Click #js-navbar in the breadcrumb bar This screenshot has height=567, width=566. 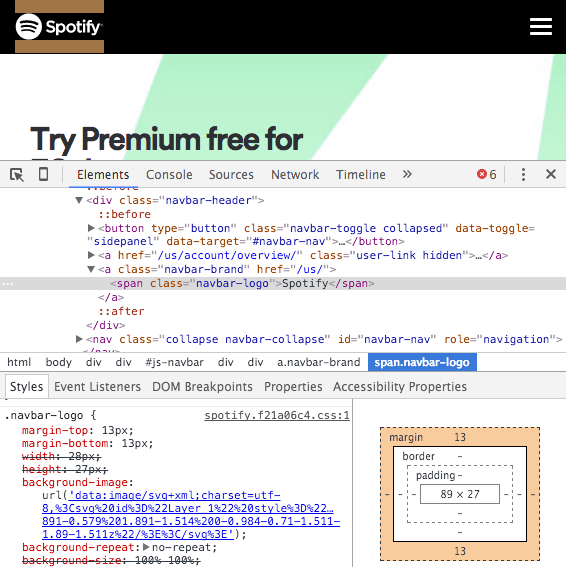click(x=174, y=362)
